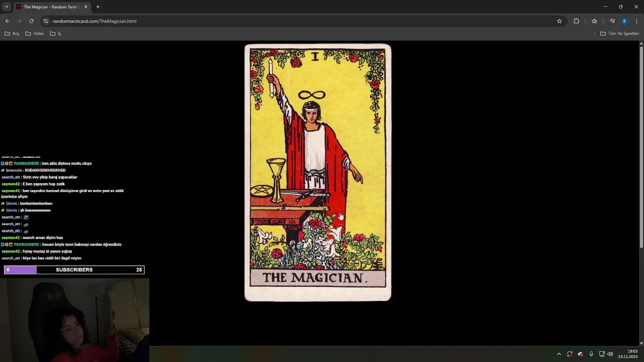
Task: Click the SUBSCRIBERS progress bar
Action: pos(74,270)
